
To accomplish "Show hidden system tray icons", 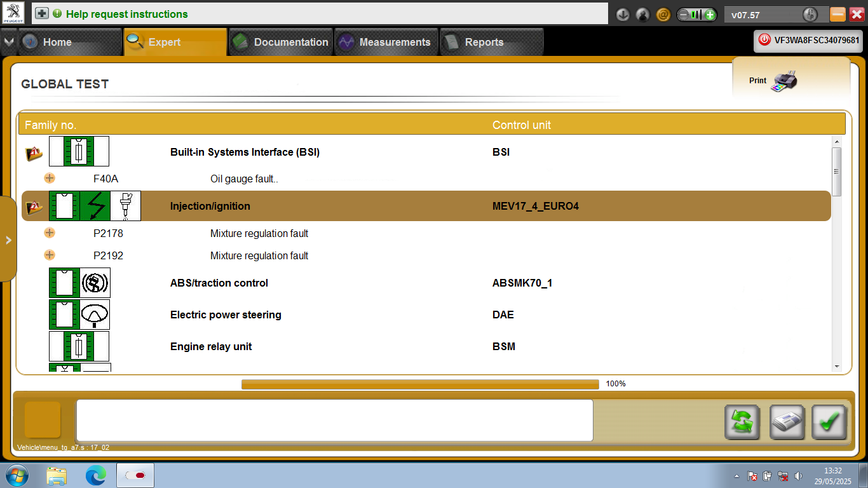I will 736,476.
